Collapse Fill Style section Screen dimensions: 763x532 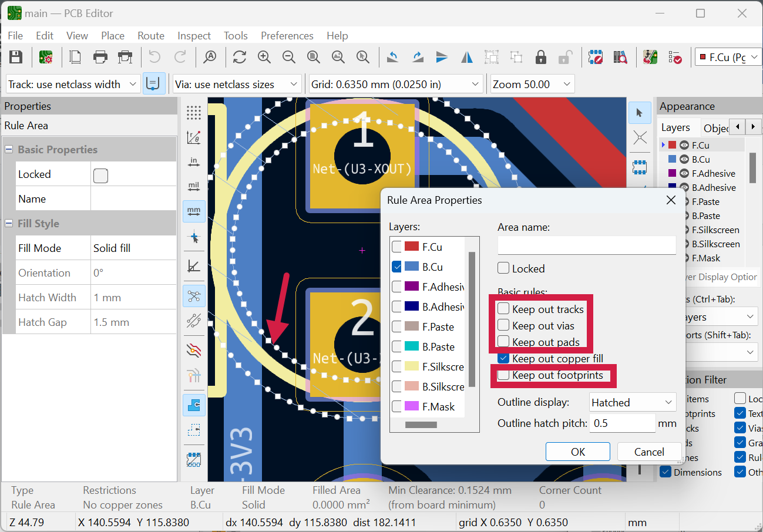[x=9, y=224]
